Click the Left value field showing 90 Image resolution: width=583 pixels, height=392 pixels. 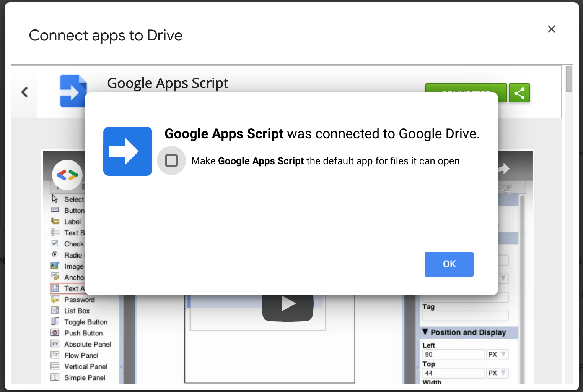[453, 354]
